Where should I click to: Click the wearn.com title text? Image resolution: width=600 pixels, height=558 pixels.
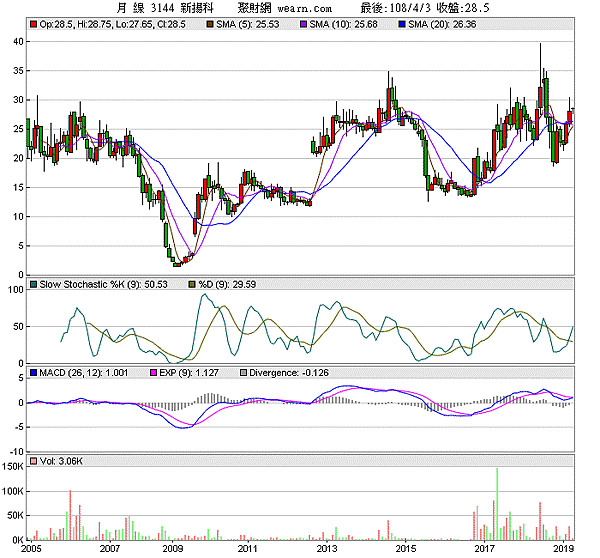coord(305,8)
